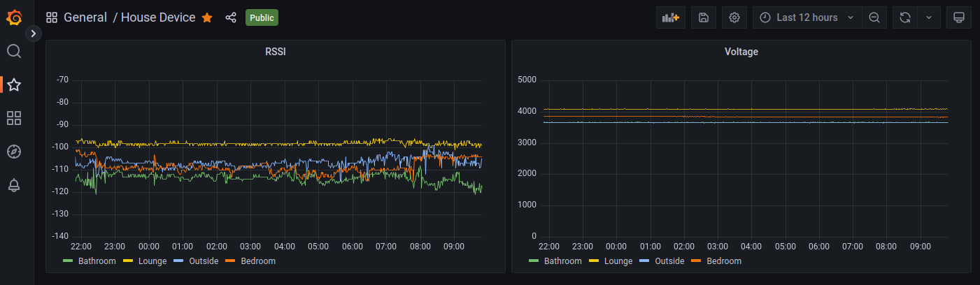Click the General folder breadcrumb link
This screenshot has width=980, height=285.
(x=85, y=17)
